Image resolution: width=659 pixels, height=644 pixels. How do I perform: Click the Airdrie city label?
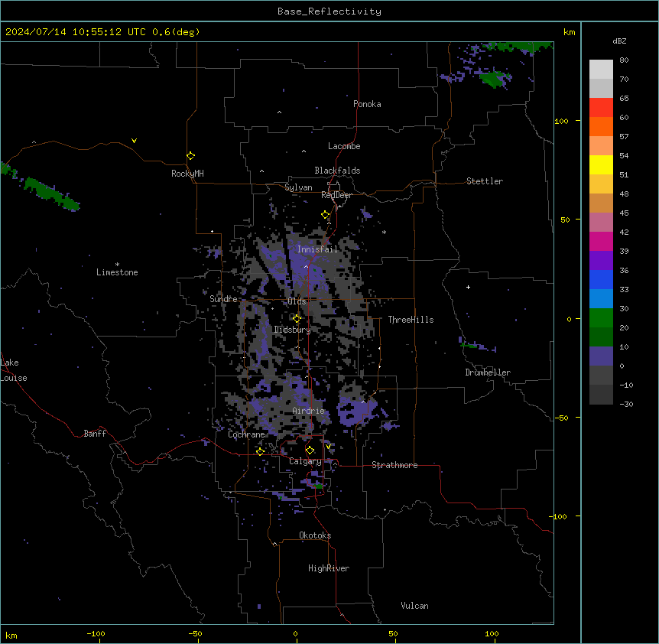pyautogui.click(x=308, y=411)
